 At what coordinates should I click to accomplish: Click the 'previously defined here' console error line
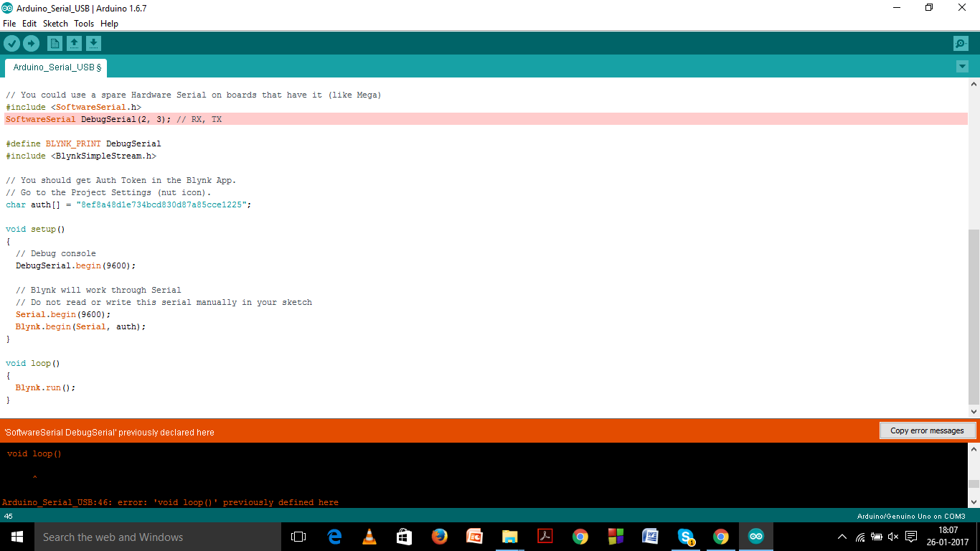pos(170,502)
